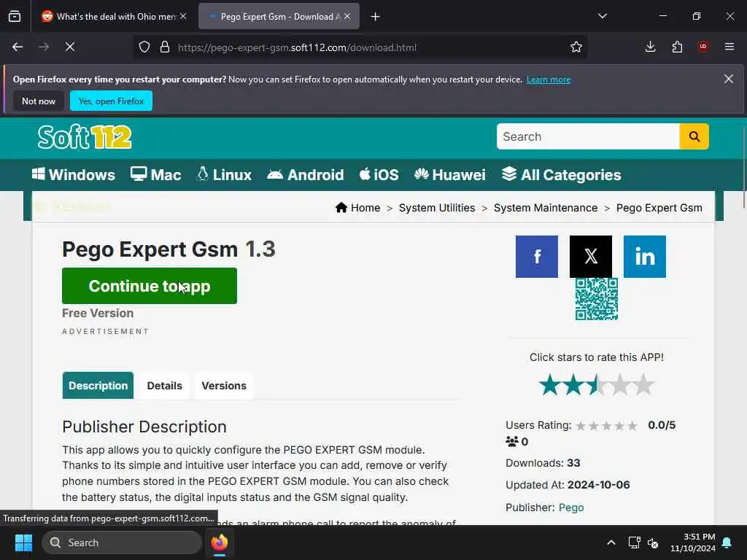The height and width of the screenshot is (560, 747).
Task: Rate the app one star
Action: (550, 385)
